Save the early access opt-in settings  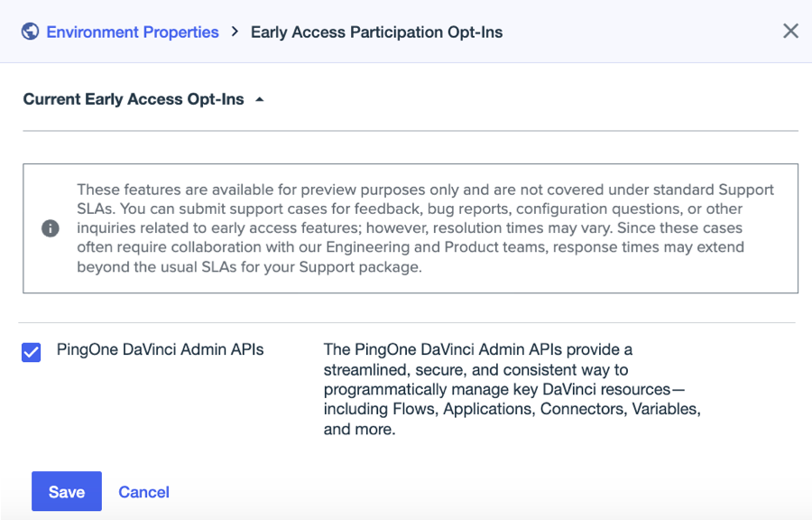[66, 491]
